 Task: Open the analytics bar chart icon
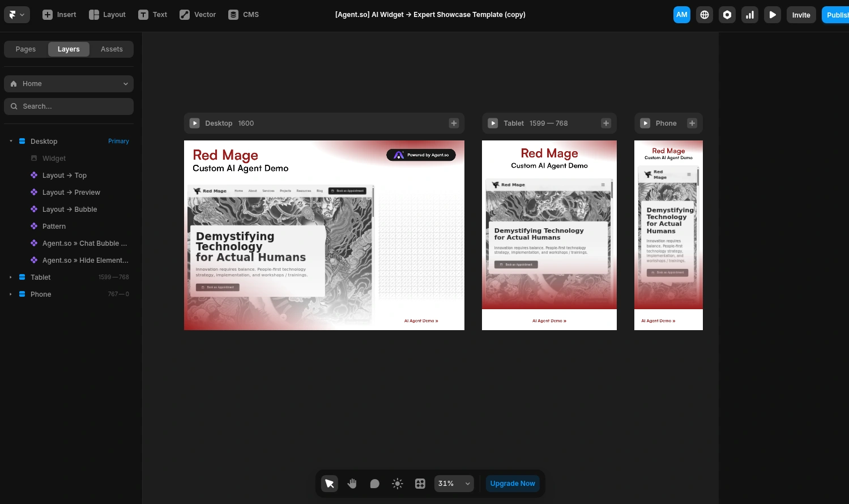[x=750, y=15]
